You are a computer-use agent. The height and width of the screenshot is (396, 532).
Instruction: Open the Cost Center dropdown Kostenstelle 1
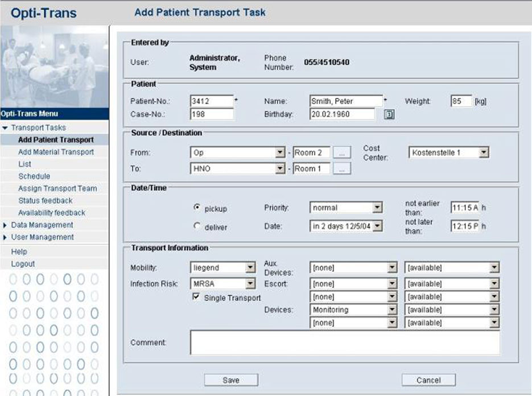[x=449, y=152]
